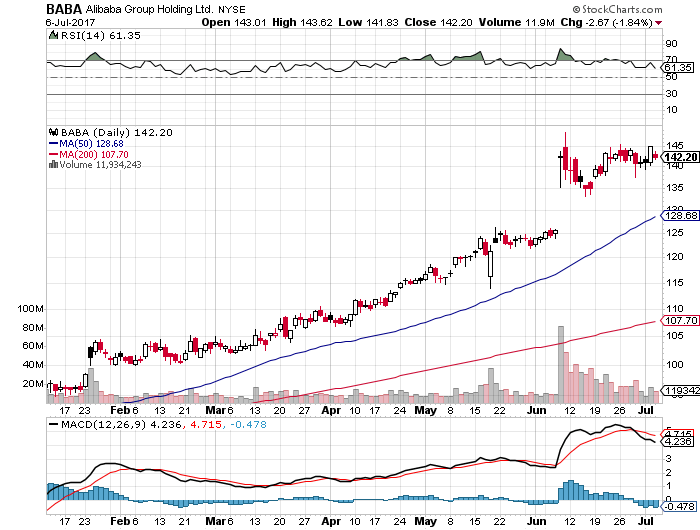700x530 pixels.
Task: Click the blue -0.478 histogram value in legend
Action: pyautogui.click(x=248, y=425)
